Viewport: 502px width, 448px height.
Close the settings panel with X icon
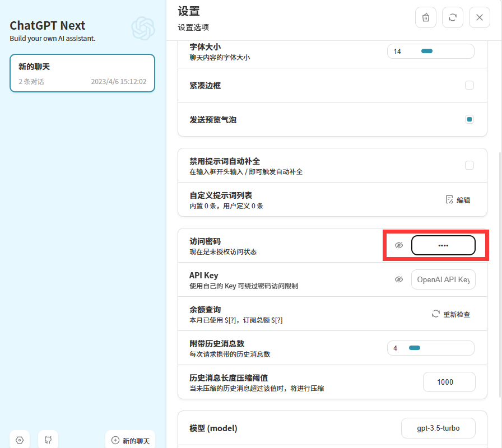(479, 17)
